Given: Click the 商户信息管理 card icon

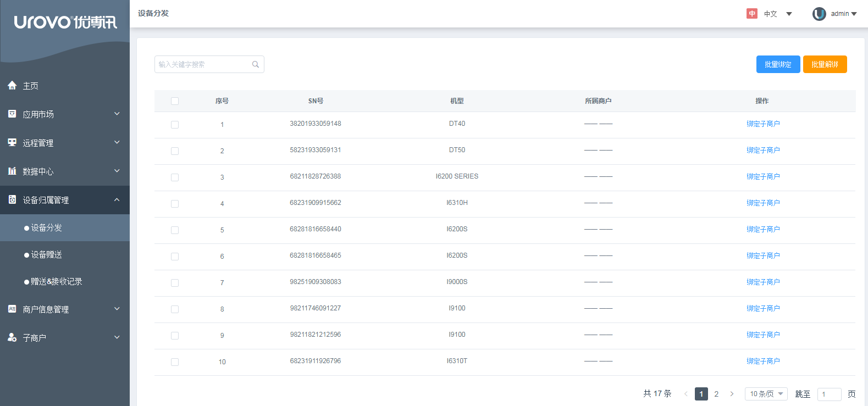Looking at the screenshot, I should click(x=12, y=309).
